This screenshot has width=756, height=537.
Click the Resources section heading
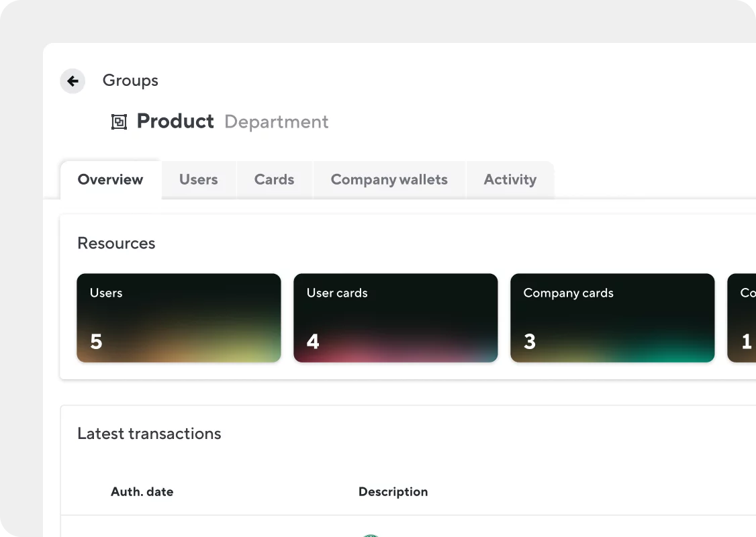(x=116, y=243)
